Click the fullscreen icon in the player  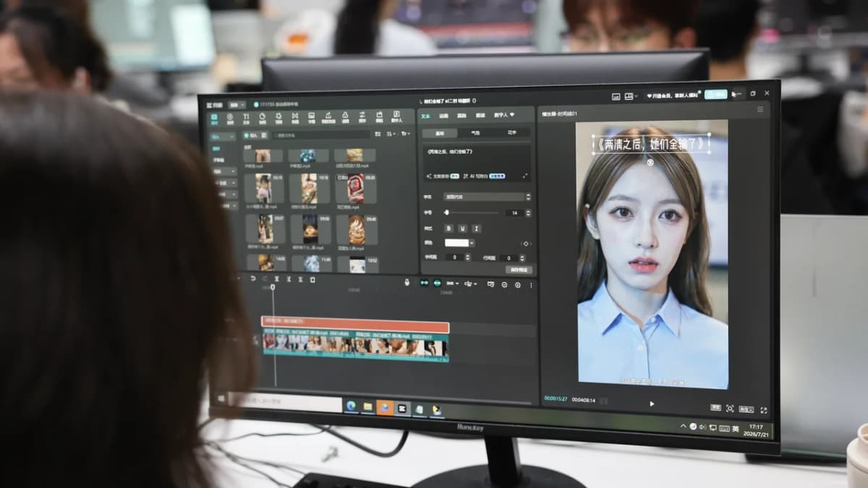pyautogui.click(x=763, y=410)
